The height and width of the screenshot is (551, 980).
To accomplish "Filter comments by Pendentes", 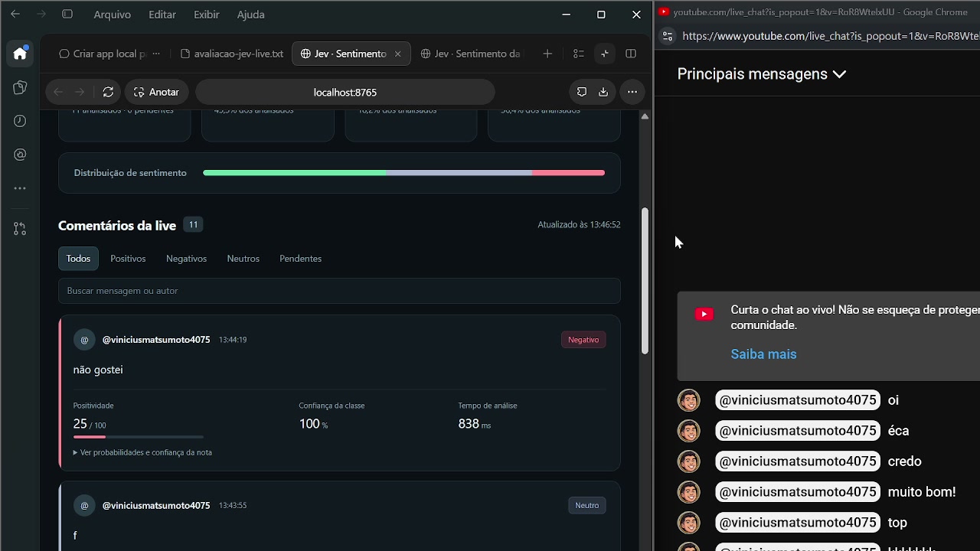I will pos(300,259).
